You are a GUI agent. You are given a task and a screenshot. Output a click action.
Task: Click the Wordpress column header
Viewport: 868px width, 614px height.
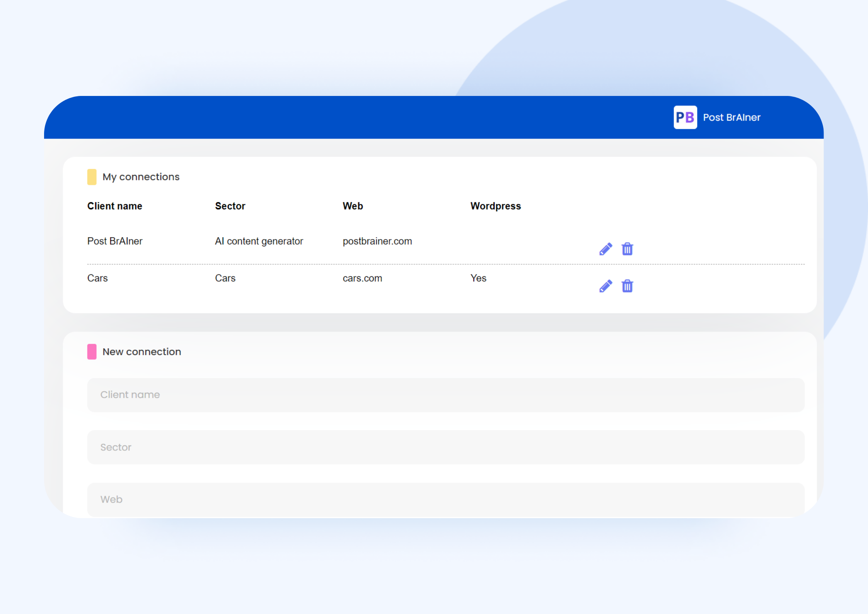point(495,206)
